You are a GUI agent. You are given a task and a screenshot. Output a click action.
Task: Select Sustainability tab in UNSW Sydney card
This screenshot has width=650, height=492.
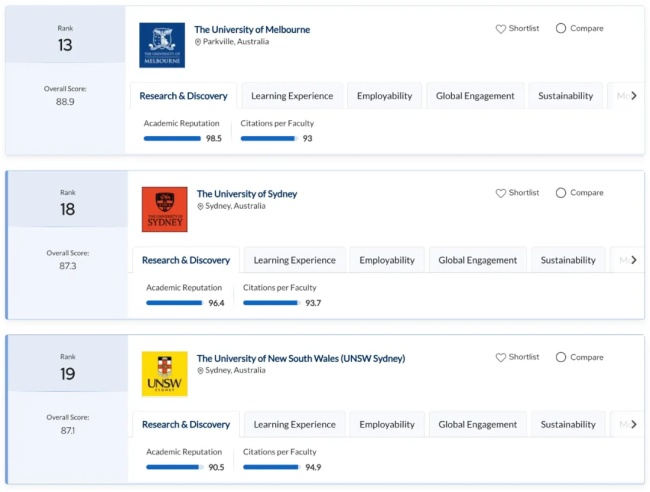pos(568,424)
